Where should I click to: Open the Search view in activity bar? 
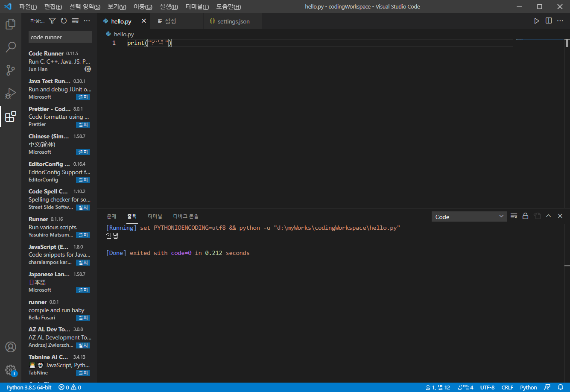(x=11, y=47)
